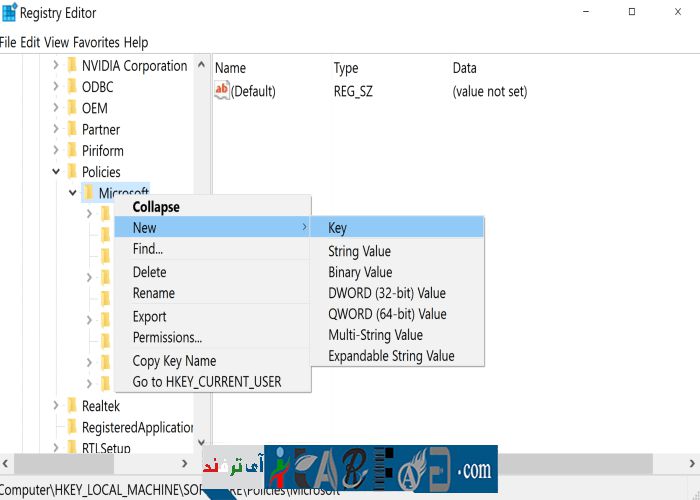Select Copy Key Name entry
Image resolution: width=700 pixels, height=500 pixels.
pos(174,361)
